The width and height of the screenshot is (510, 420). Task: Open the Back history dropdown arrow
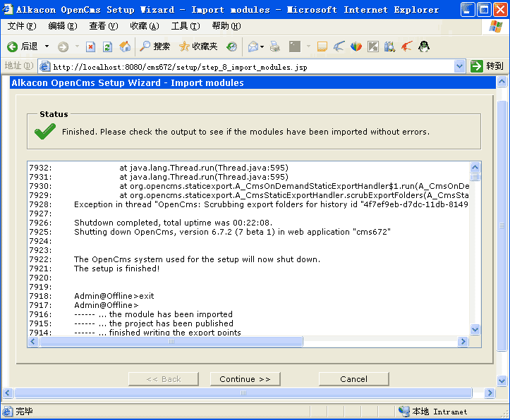click(47, 47)
